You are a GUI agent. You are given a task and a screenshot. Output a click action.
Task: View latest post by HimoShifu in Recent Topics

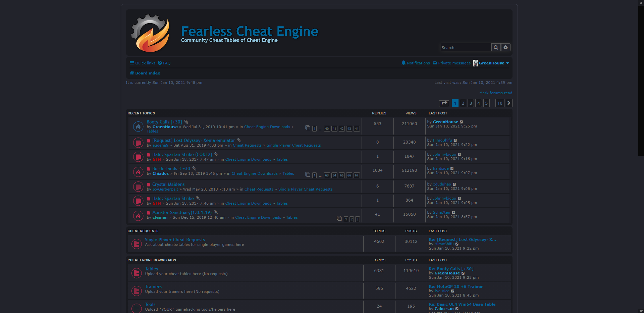[x=455, y=141]
